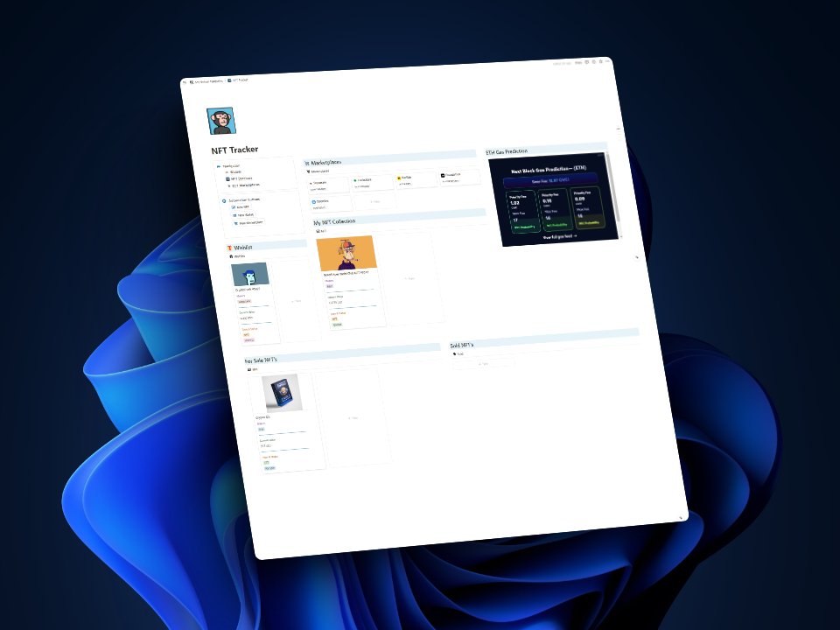This screenshot has width=840, height=630.
Task: Add a new marketplace card with + New
Action: pos(375,201)
